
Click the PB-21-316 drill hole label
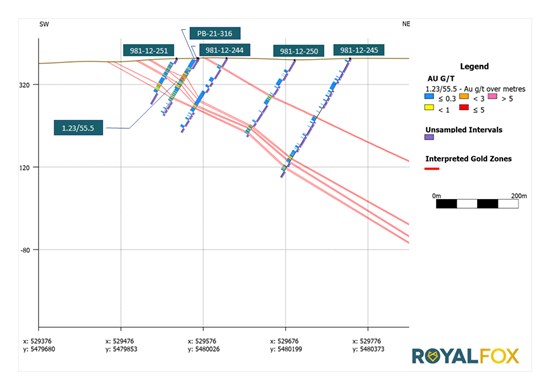215,33
